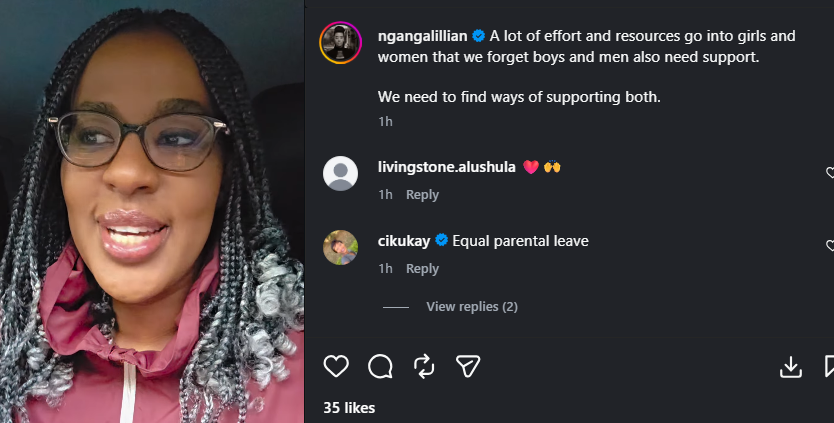Like cikukay's Equal parental leave comment
This screenshot has height=423, width=834.
coord(830,245)
